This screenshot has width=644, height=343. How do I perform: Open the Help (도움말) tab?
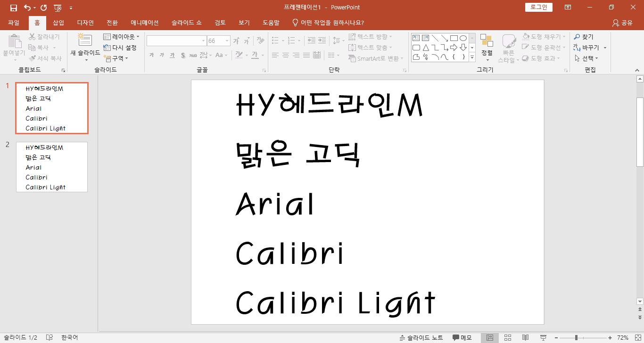pyautogui.click(x=271, y=23)
